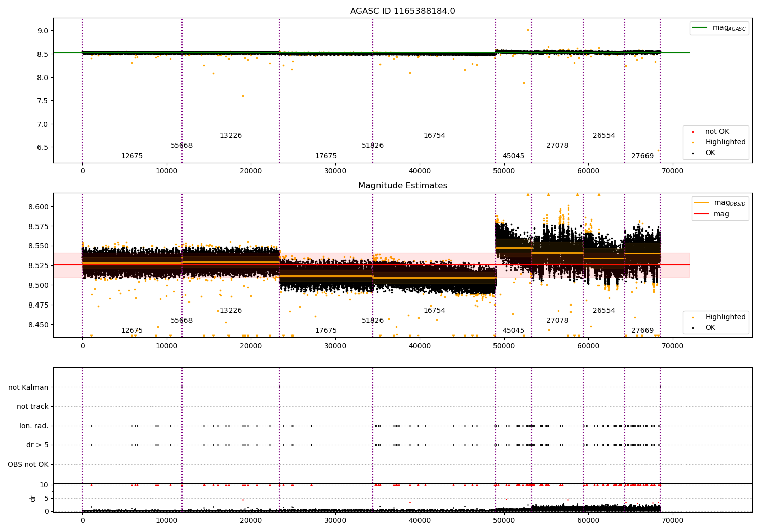Click OBSID label 17675 in Magnitude Estimates plot
Viewport: 760px width, 532px height.
pyautogui.click(x=326, y=331)
